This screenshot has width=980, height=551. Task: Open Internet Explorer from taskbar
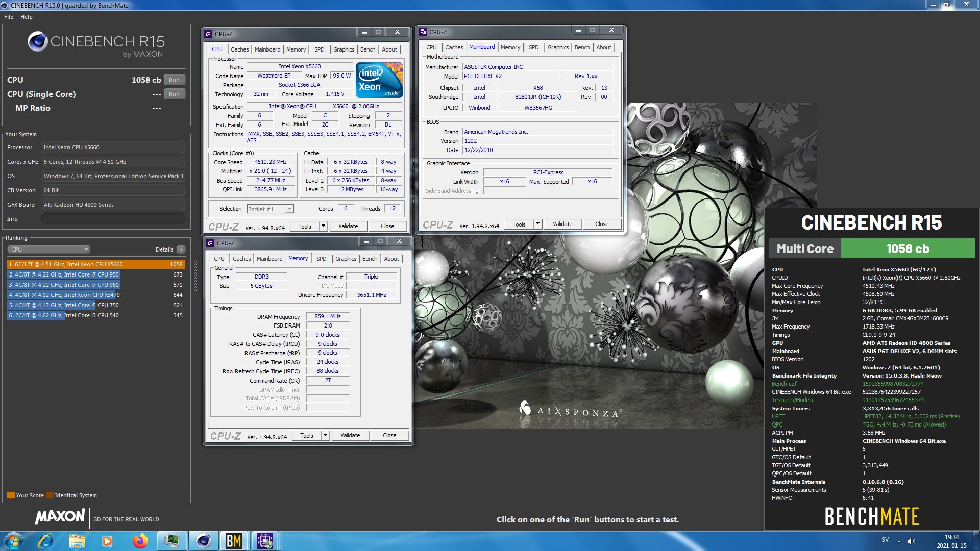click(46, 541)
